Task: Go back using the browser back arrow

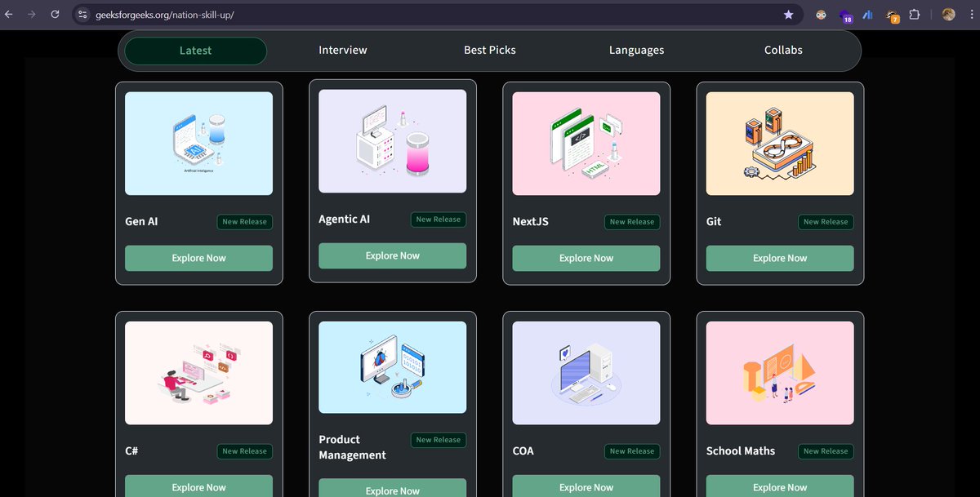Action: (x=9, y=15)
